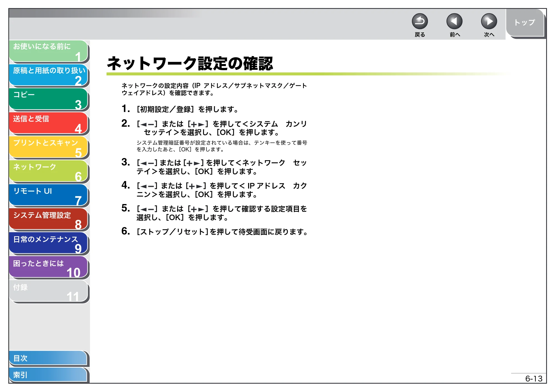Click the 前へ (previous page) arrow icon
The height and width of the screenshot is (392, 555).
click(x=454, y=21)
